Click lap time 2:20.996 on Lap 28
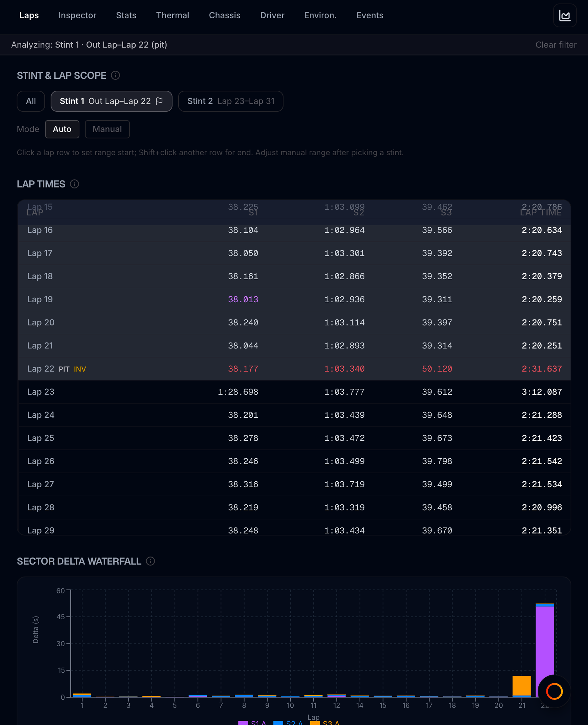The image size is (588, 725). click(x=542, y=508)
